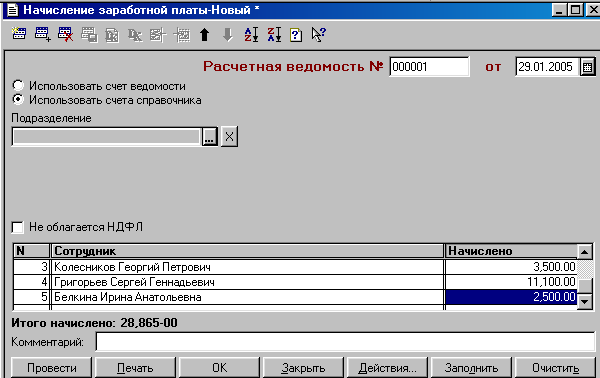This screenshot has height=378, width=600.
Task: Click the 'Провести' button
Action: point(52,368)
